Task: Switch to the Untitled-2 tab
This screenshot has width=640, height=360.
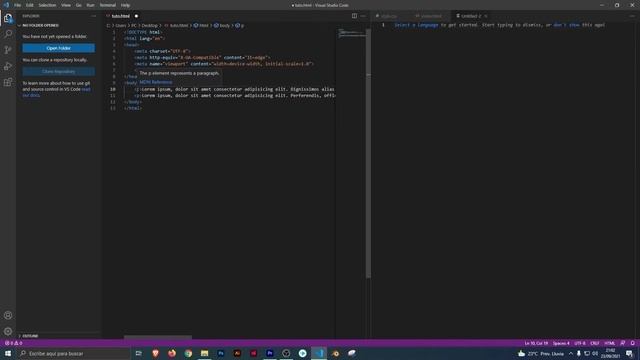Action: [471, 16]
